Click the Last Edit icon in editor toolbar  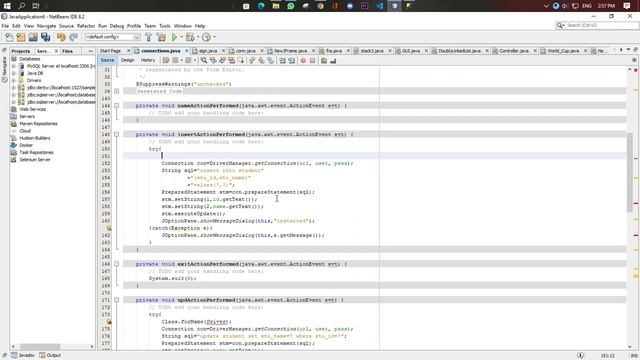tap(166, 60)
